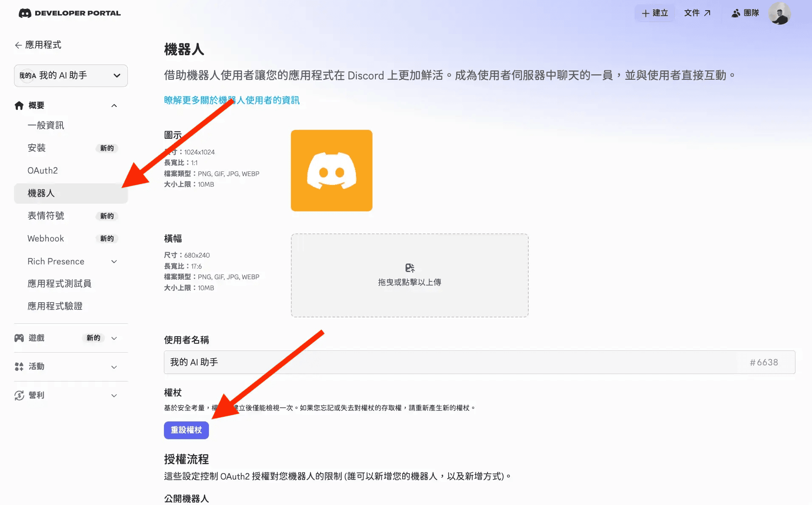Expand the 活動 section chevron
812x505 pixels.
coord(114,367)
